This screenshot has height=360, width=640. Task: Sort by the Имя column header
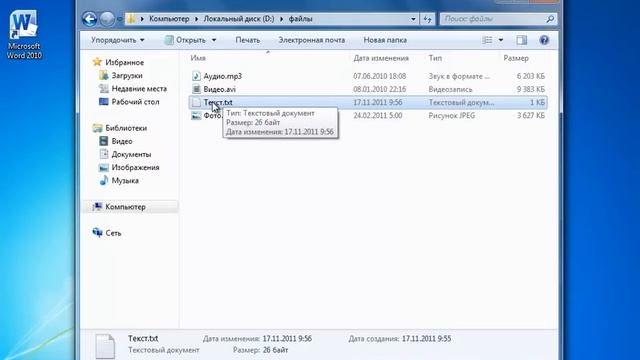[198, 58]
